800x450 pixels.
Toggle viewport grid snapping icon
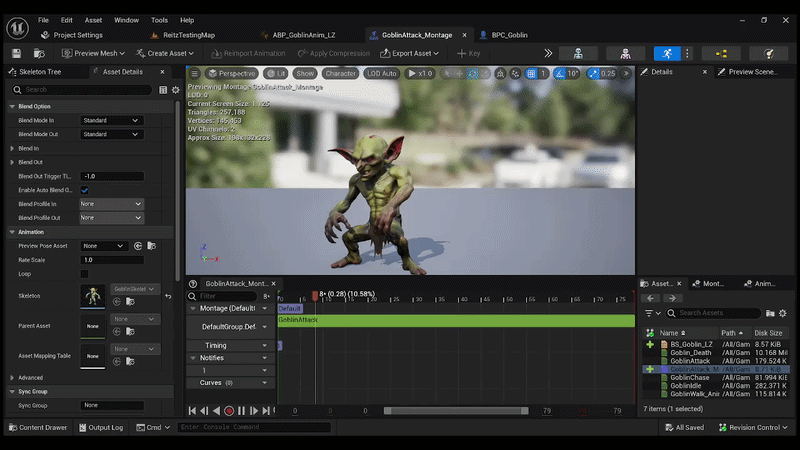[x=531, y=73]
